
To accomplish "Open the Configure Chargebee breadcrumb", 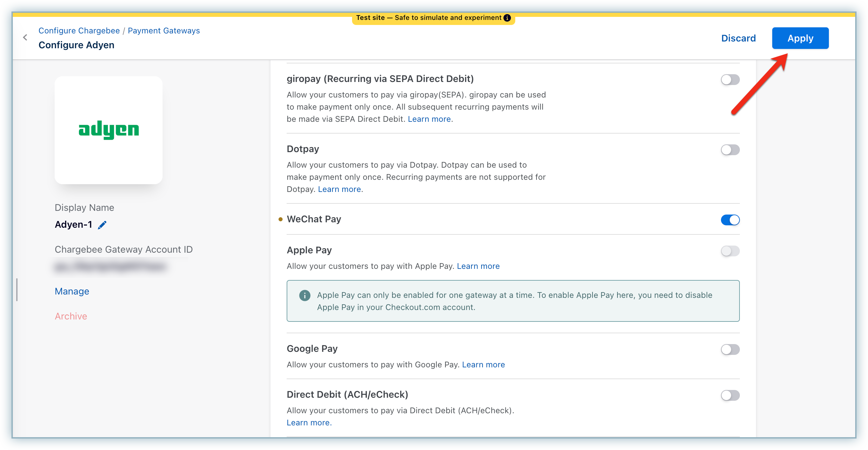I will [79, 31].
